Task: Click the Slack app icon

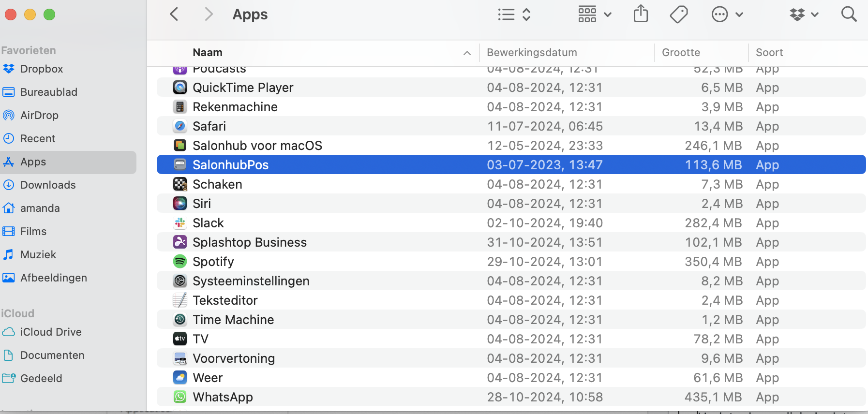Action: [x=180, y=223]
